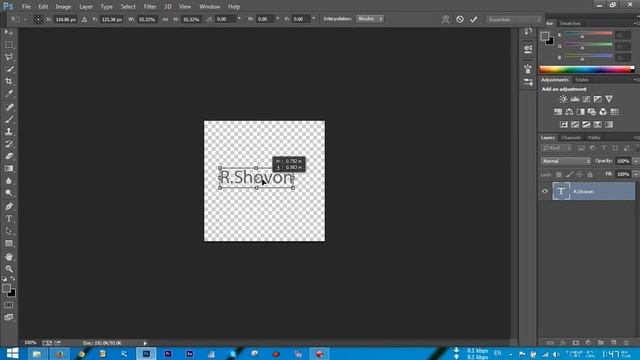
Task: Select the Brush tool
Action: (x=9, y=119)
